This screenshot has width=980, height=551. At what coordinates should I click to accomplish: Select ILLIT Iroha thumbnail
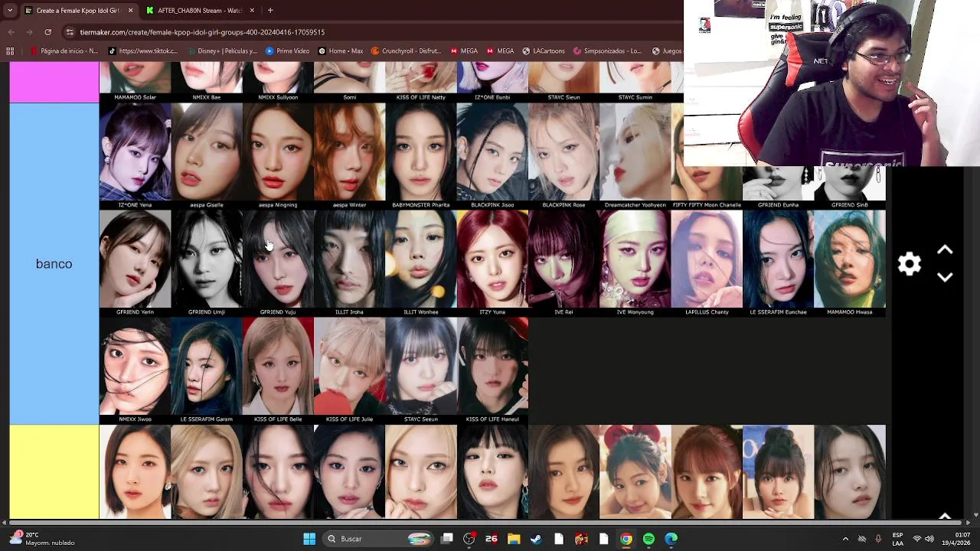[349, 263]
